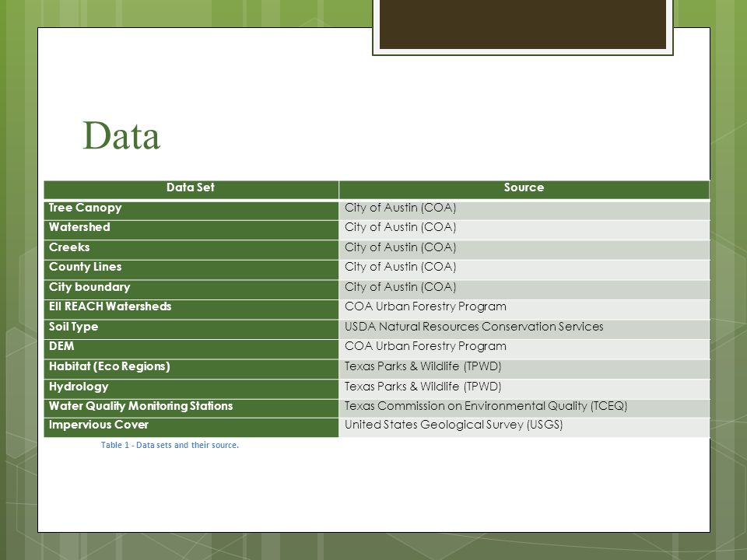Screen dimensions: 747x560
Task: Click the source cell for Tree Canopy
Action: [x=524, y=210]
